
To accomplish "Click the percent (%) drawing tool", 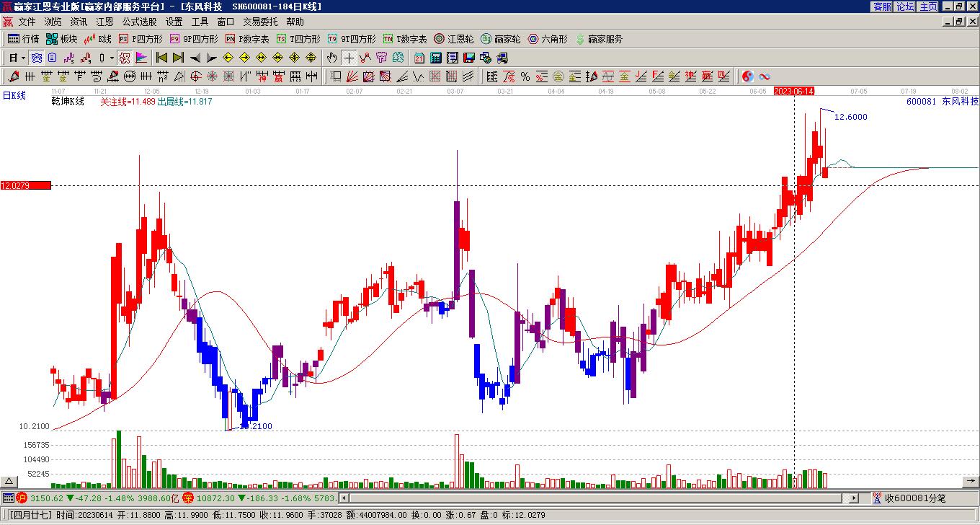I will (525, 76).
